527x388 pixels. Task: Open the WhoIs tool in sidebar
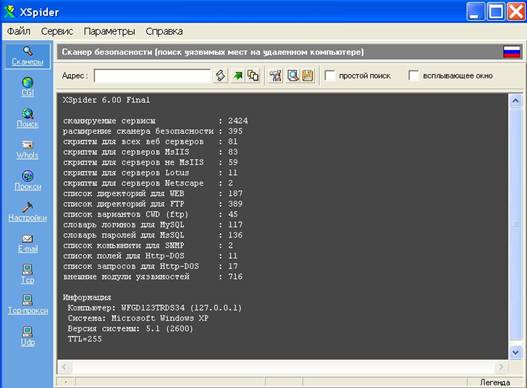pos(28,149)
